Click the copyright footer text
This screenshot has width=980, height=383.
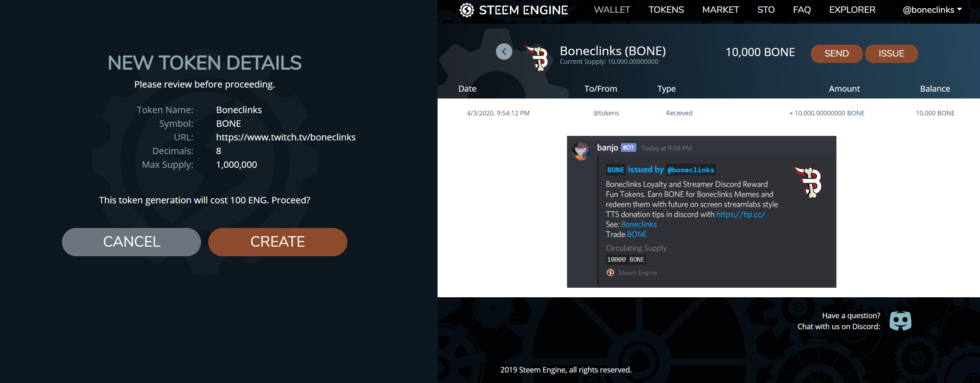[x=566, y=370]
